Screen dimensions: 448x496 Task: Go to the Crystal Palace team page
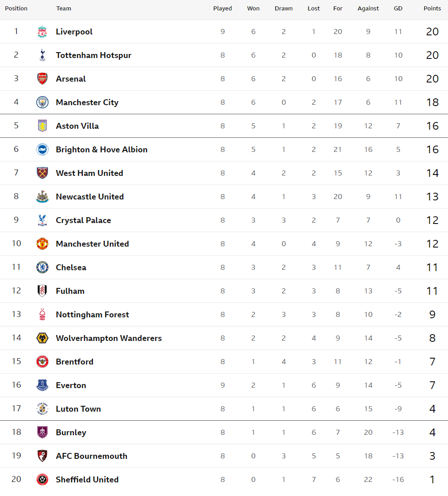(x=83, y=220)
